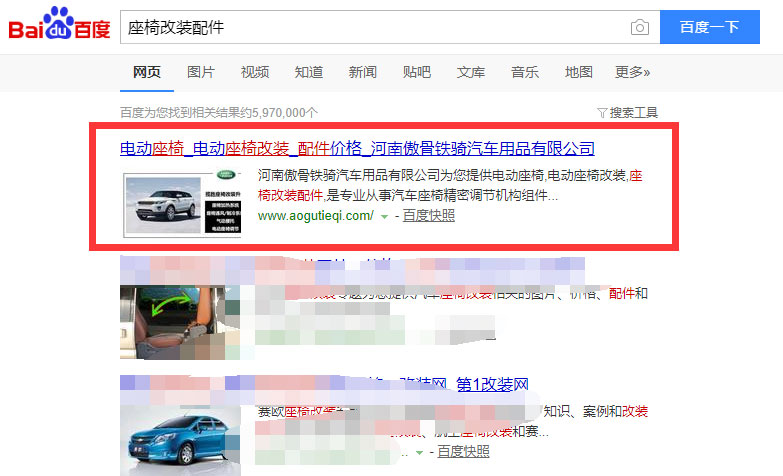Switch to the 图片 tab
This screenshot has height=476, width=783.
pyautogui.click(x=200, y=72)
